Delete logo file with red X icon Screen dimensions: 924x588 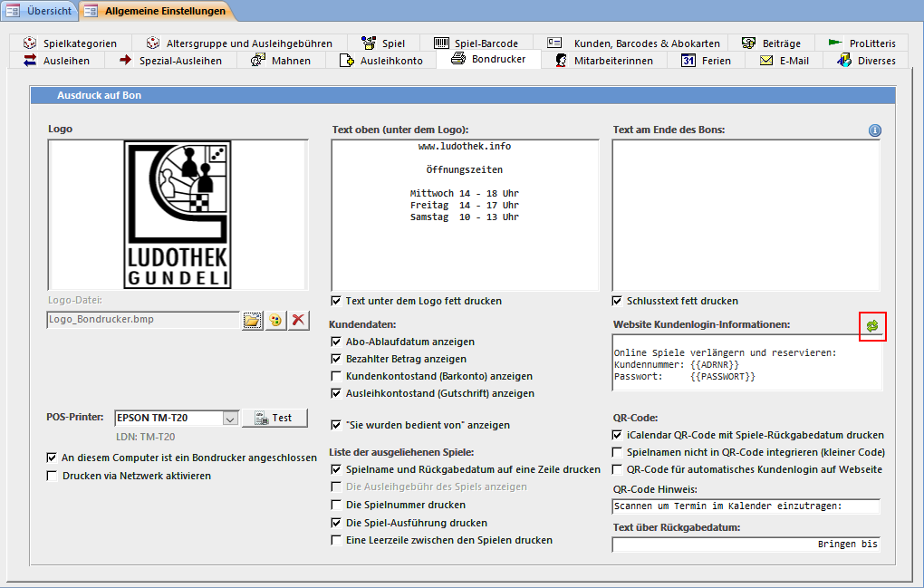pyautogui.click(x=298, y=320)
